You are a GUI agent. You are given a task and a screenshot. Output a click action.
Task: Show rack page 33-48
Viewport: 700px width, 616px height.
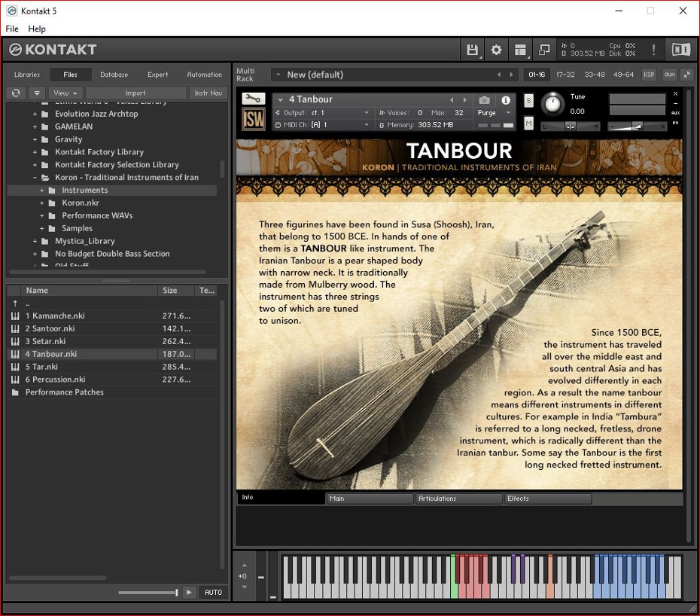pyautogui.click(x=595, y=75)
